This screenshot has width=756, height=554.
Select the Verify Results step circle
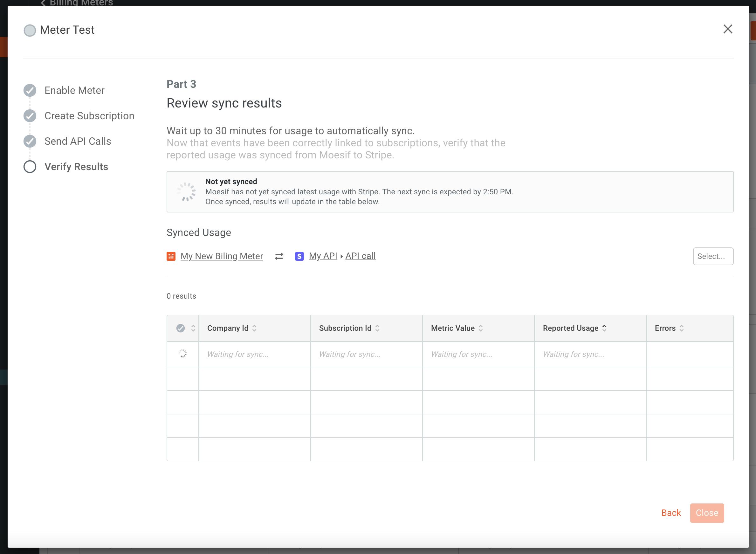30,167
